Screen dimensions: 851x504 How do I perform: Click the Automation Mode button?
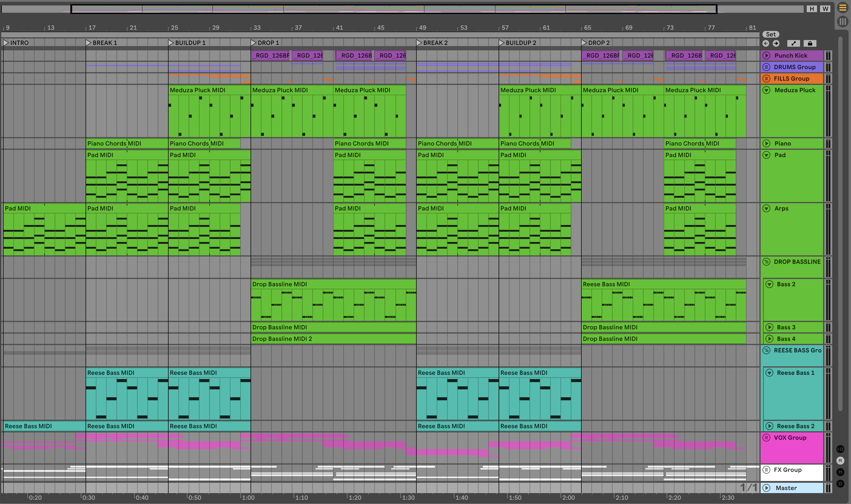793,43
